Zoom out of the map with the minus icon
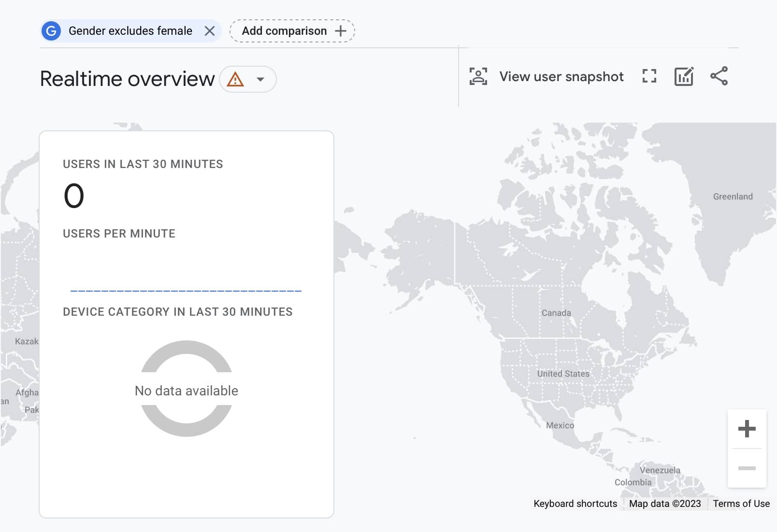Image resolution: width=777 pixels, height=532 pixels. click(747, 467)
